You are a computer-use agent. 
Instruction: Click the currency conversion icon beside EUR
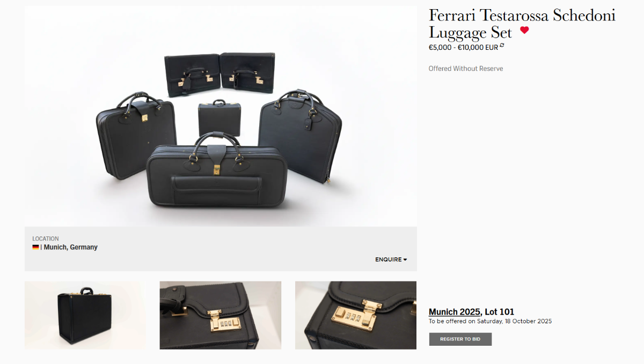tap(502, 46)
